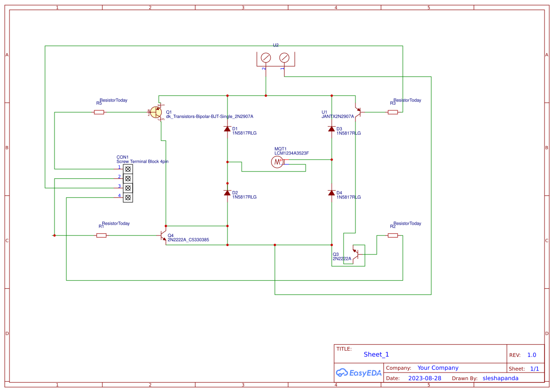Screen dimensions: 554x392
Task: Select CON1 screw terminal 3
Action: pos(128,188)
